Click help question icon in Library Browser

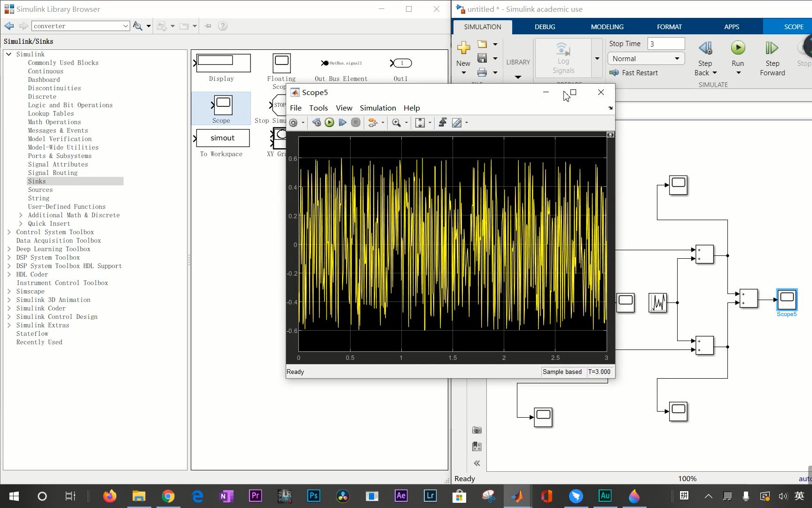pos(223,26)
